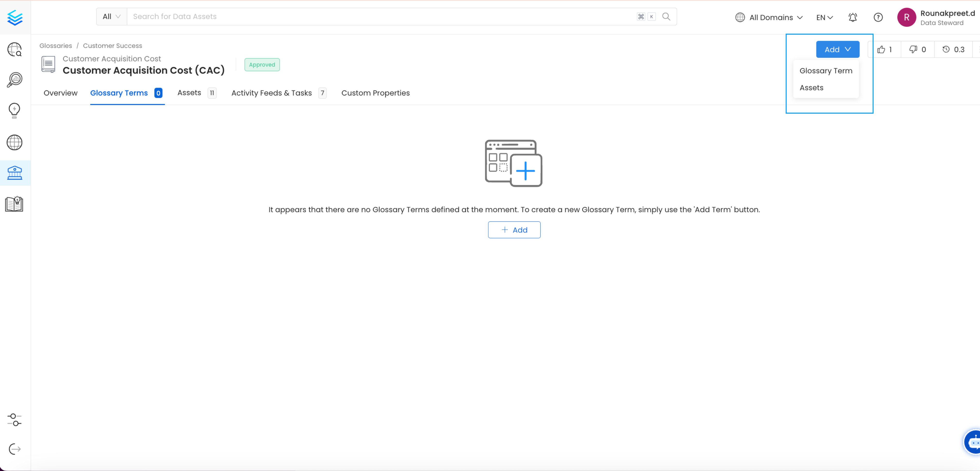Switch to the Assets tab
The width and height of the screenshot is (980, 471).
[197, 93]
